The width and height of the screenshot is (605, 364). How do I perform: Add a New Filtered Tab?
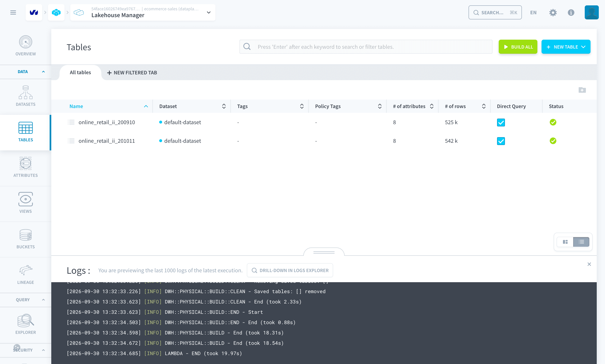(x=132, y=73)
